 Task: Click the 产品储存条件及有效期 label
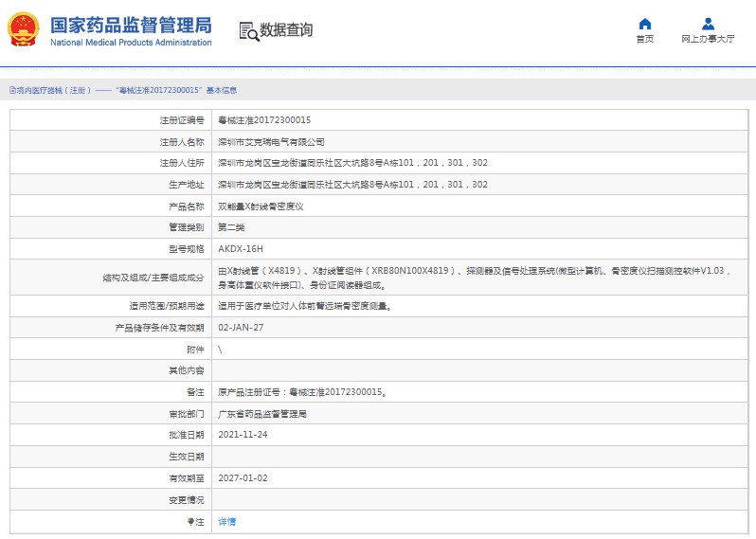click(x=159, y=328)
